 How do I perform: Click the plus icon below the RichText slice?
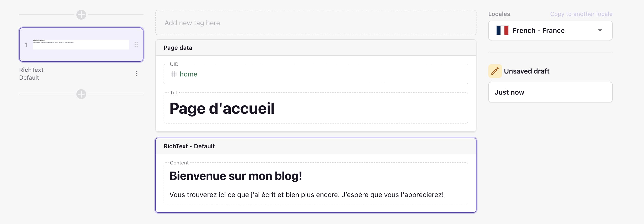81,94
